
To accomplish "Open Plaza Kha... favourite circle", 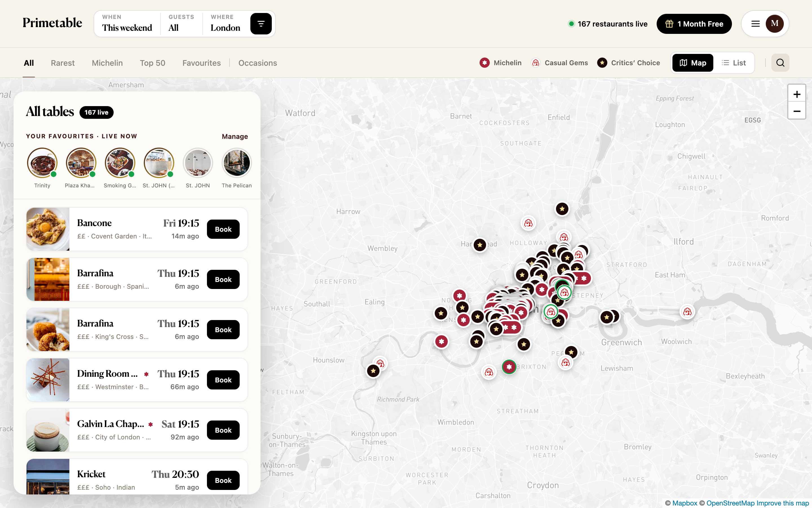I will [x=81, y=163].
